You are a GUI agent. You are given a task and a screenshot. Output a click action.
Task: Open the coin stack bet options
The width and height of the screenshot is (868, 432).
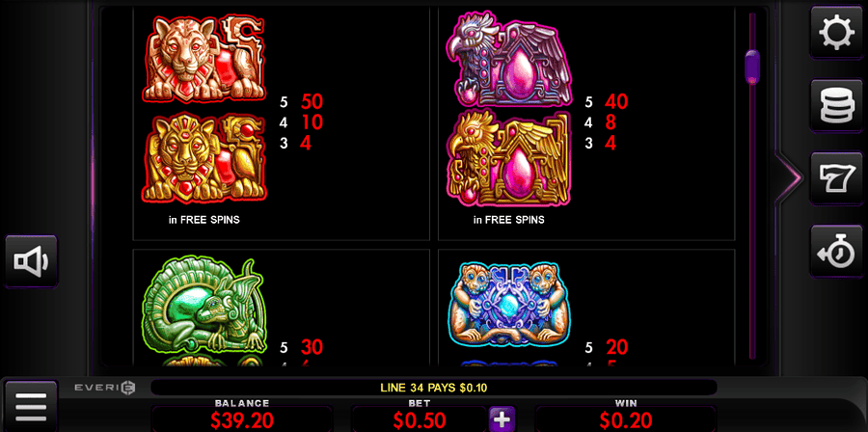(836, 106)
